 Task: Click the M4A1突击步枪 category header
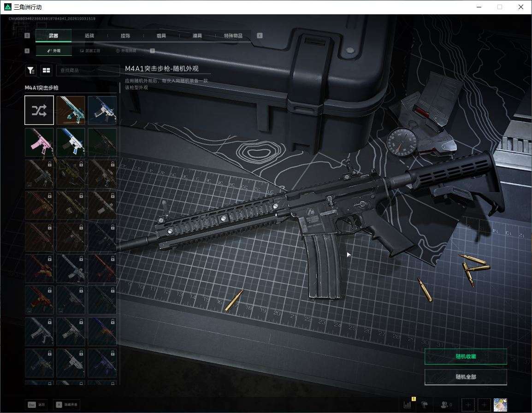pos(41,88)
